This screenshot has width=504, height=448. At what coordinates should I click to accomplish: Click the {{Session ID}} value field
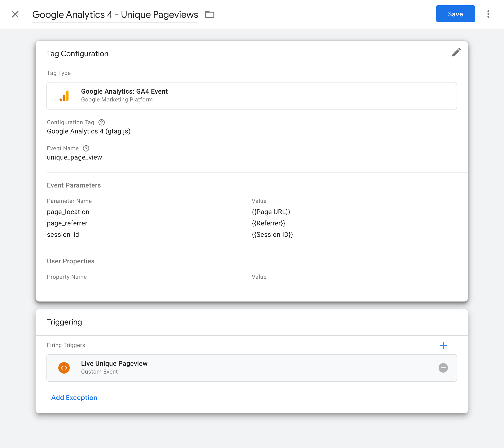(272, 234)
